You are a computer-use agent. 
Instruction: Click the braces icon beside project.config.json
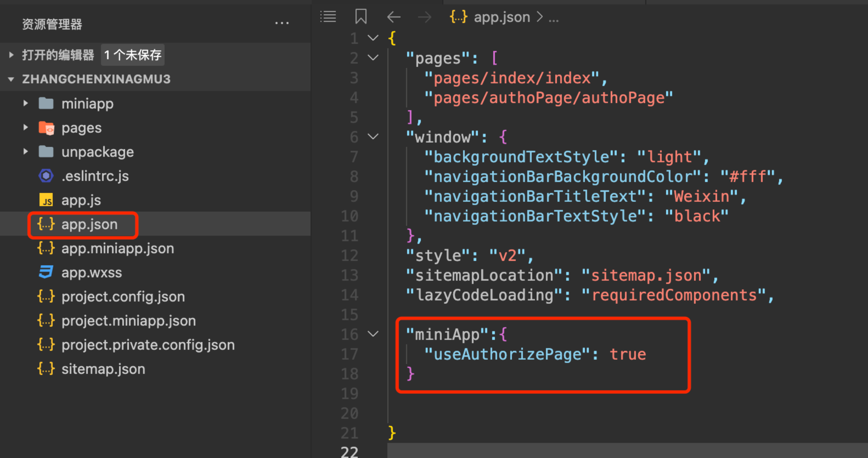click(x=46, y=296)
